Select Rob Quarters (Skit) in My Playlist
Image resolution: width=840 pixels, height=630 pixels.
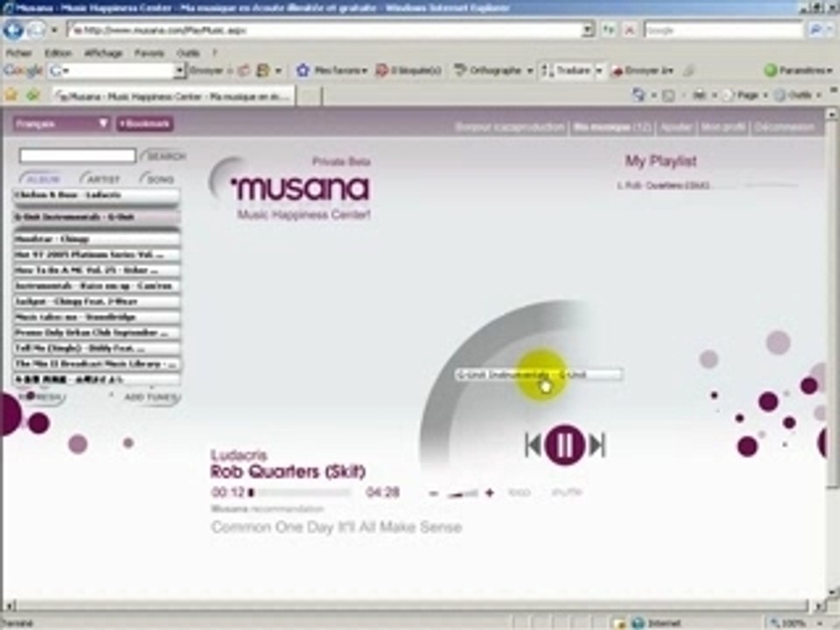point(663,185)
